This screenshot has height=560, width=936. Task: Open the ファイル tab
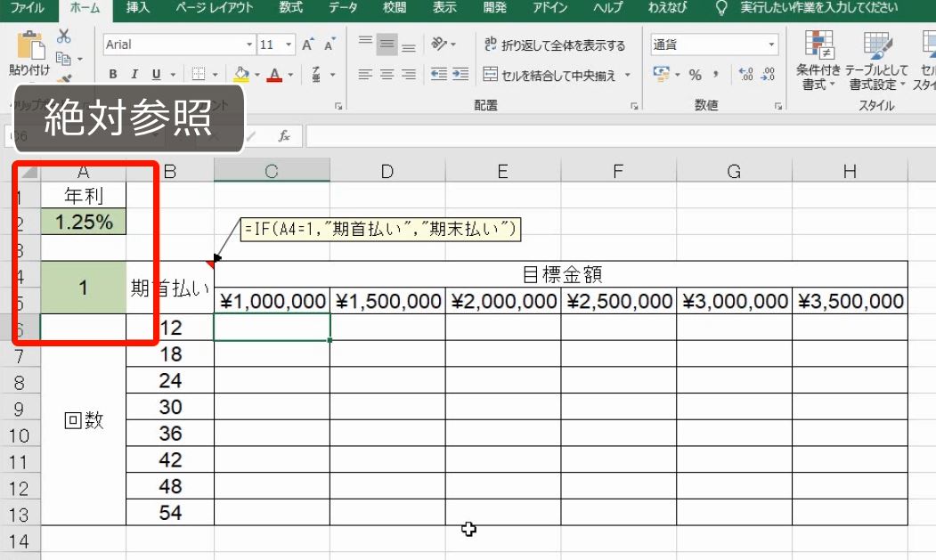[28, 8]
